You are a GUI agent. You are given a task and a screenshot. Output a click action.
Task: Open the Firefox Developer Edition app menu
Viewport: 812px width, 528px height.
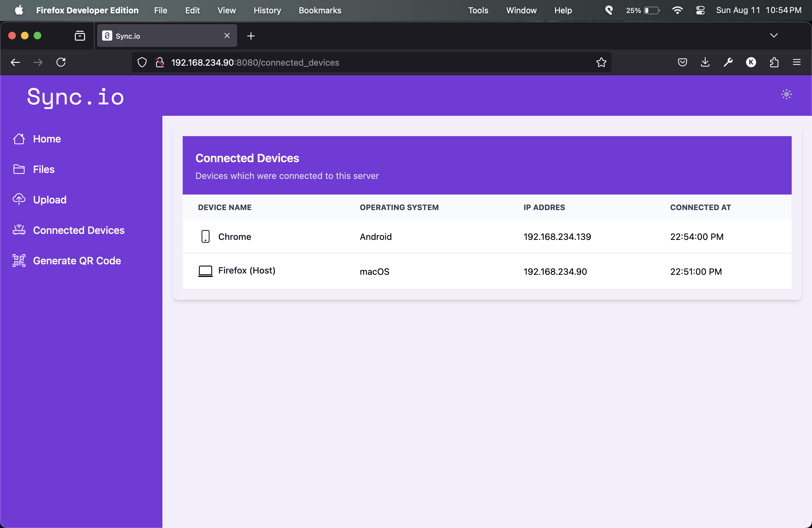click(x=87, y=10)
